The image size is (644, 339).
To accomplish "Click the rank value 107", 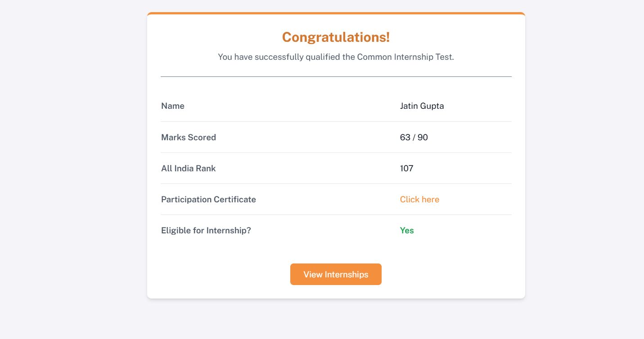I will point(406,168).
